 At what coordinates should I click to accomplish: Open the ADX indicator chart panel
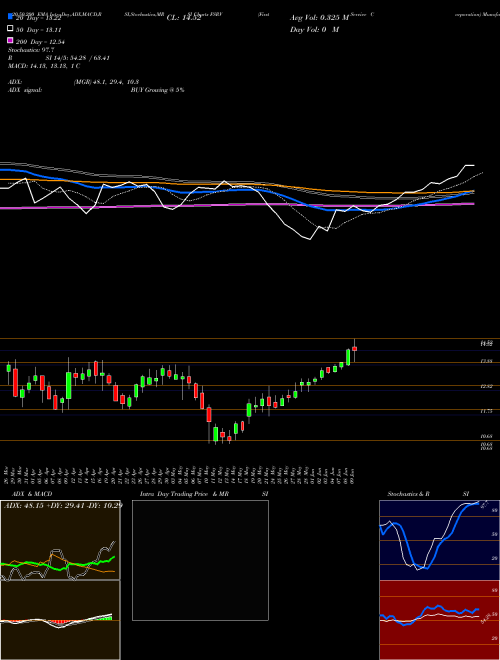point(60,540)
